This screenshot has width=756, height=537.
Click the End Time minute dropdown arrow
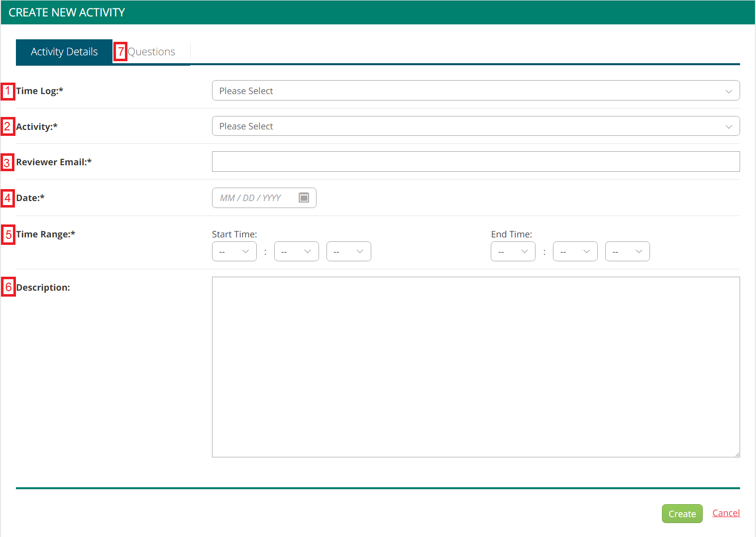(x=586, y=251)
